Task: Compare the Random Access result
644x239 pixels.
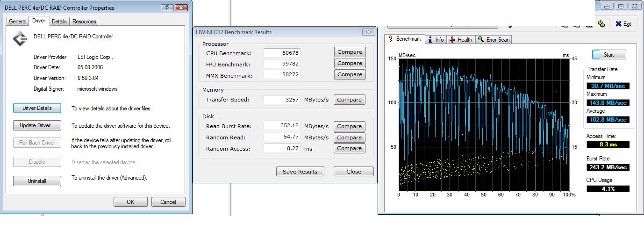Action: [350, 148]
